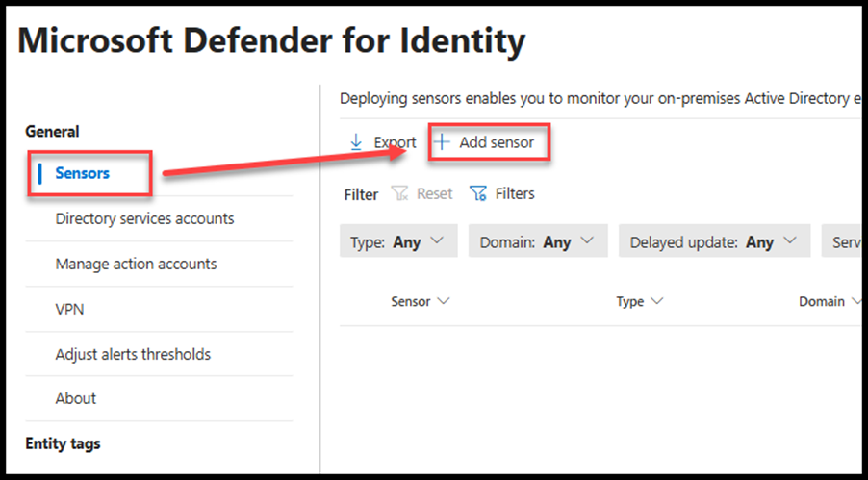The height and width of the screenshot is (480, 868).
Task: Open the VPN settings page
Action: tap(69, 309)
